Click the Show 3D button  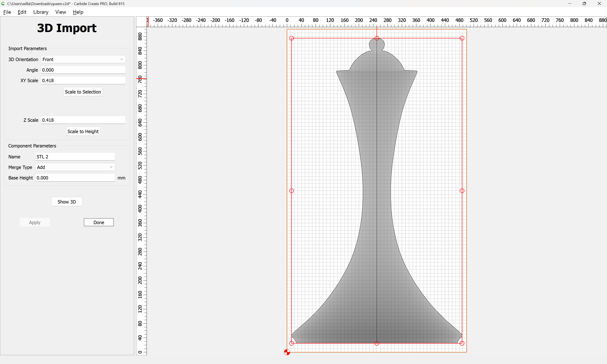67,202
